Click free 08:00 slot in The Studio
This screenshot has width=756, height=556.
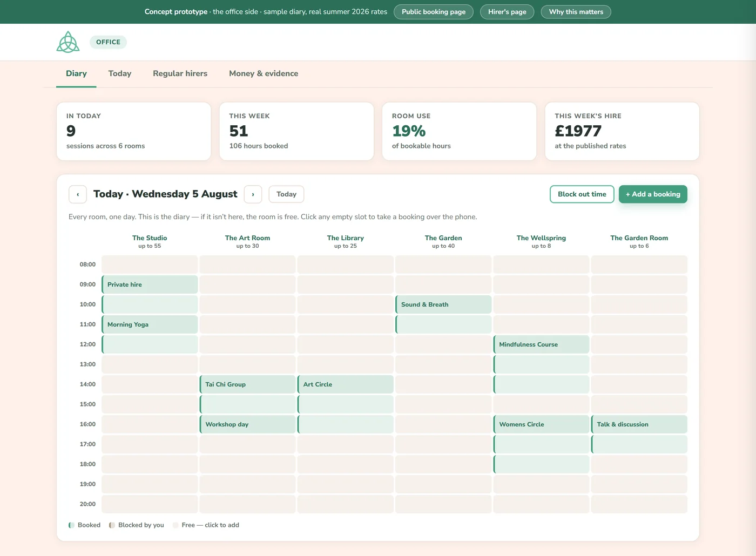150,265
